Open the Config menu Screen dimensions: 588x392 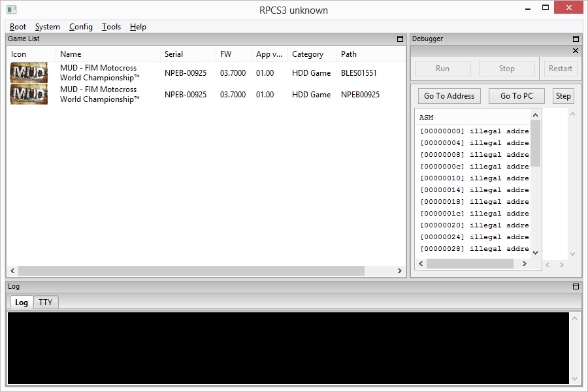[80, 27]
